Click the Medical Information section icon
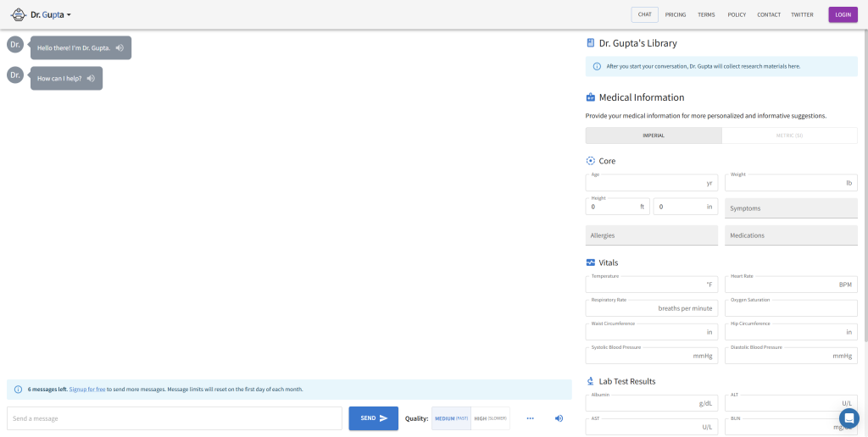868x437 pixels. click(x=590, y=97)
